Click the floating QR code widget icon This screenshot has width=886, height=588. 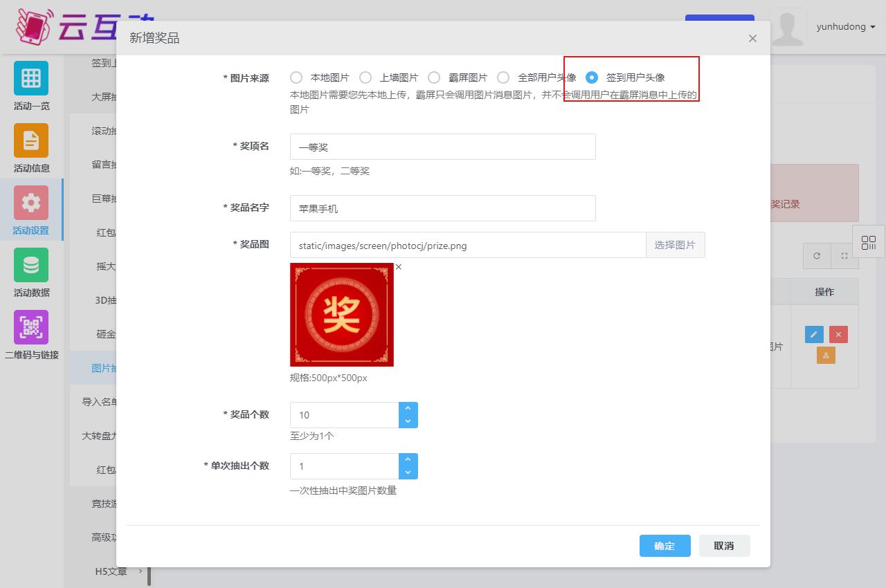coord(869,243)
